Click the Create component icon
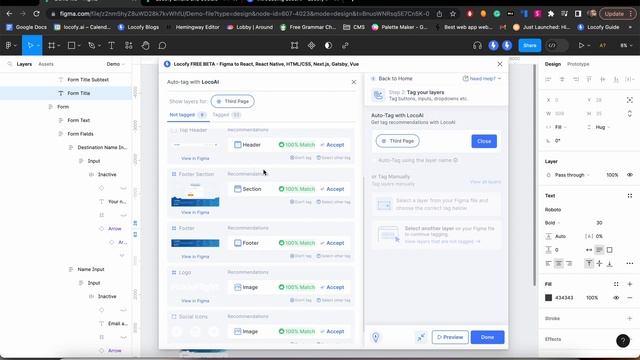 pyautogui.click(x=311, y=46)
